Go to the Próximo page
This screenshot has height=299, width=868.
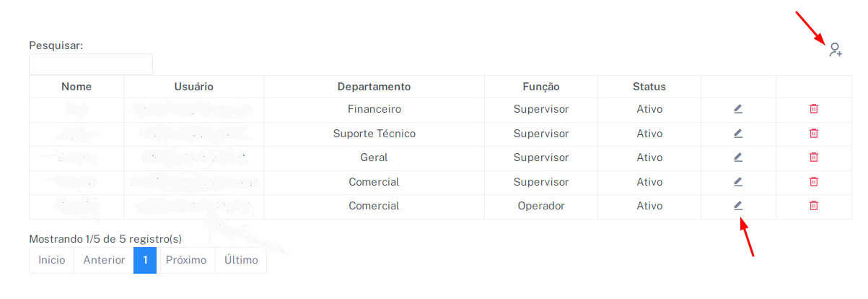tap(186, 260)
